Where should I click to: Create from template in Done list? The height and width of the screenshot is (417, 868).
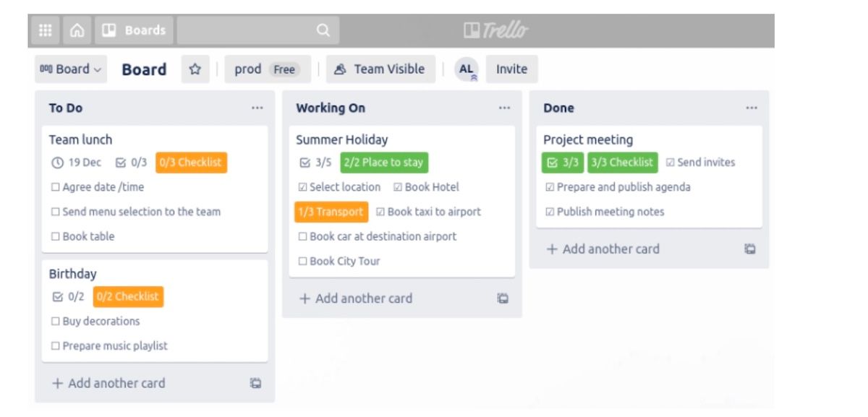tap(750, 249)
